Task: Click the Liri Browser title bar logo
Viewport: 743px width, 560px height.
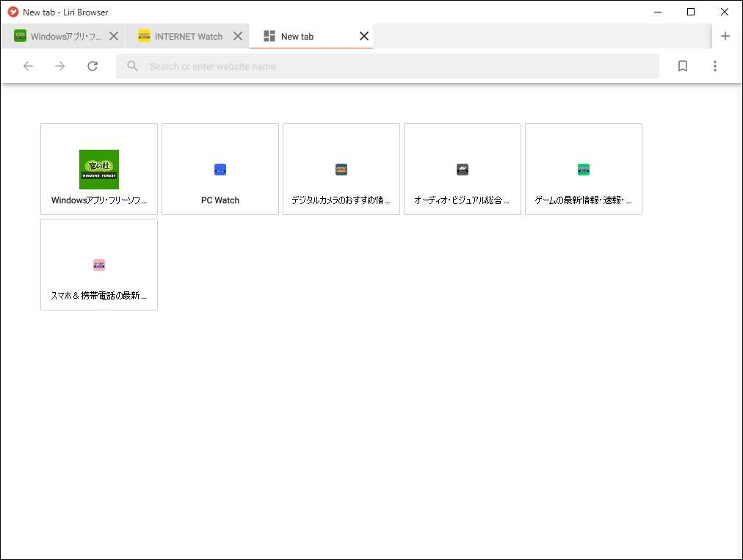Action: [13, 12]
